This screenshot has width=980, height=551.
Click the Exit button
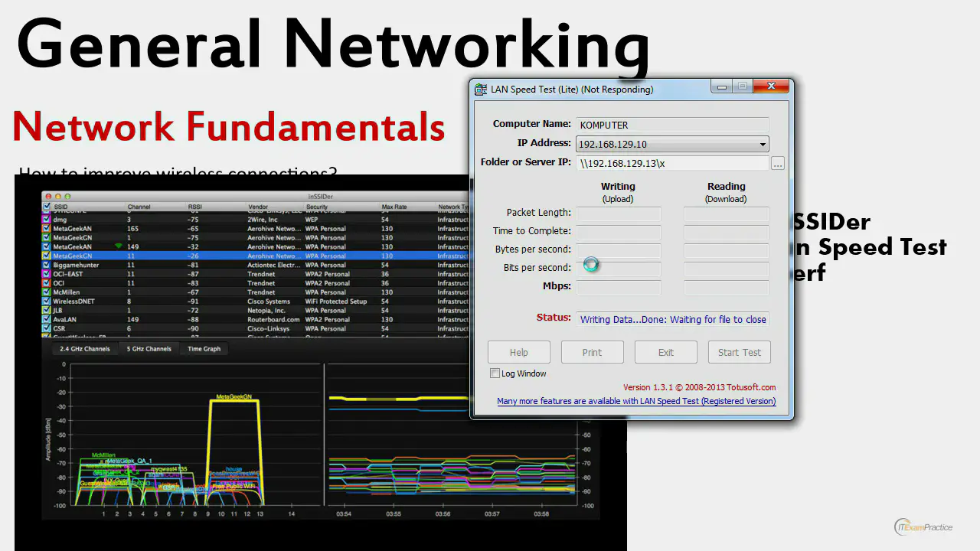(x=666, y=352)
